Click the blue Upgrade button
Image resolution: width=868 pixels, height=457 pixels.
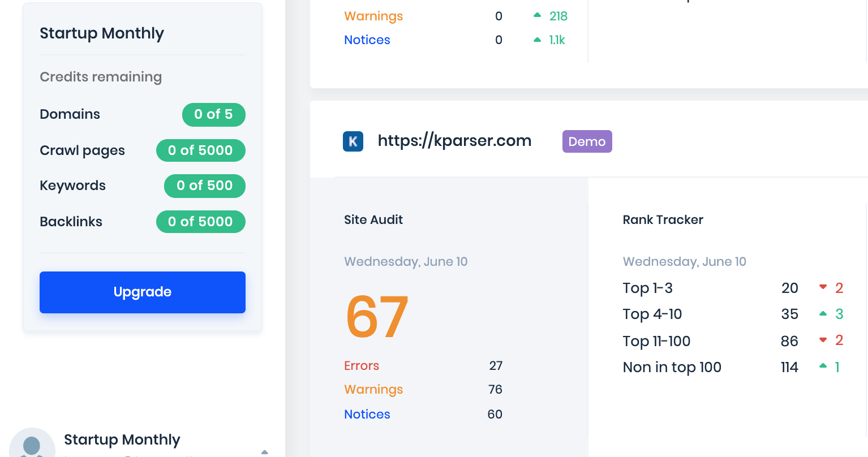pyautogui.click(x=143, y=292)
